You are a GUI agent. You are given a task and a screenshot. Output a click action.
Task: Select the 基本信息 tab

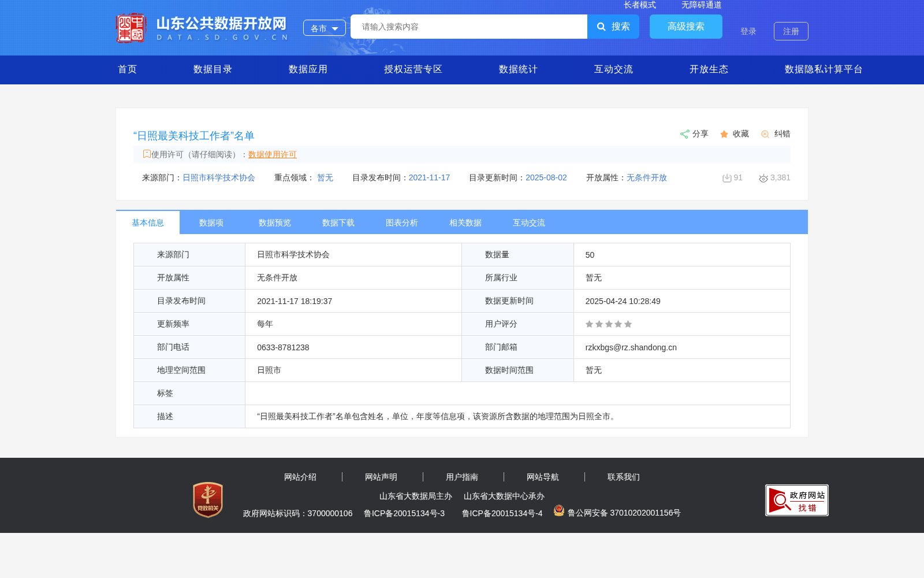(148, 223)
